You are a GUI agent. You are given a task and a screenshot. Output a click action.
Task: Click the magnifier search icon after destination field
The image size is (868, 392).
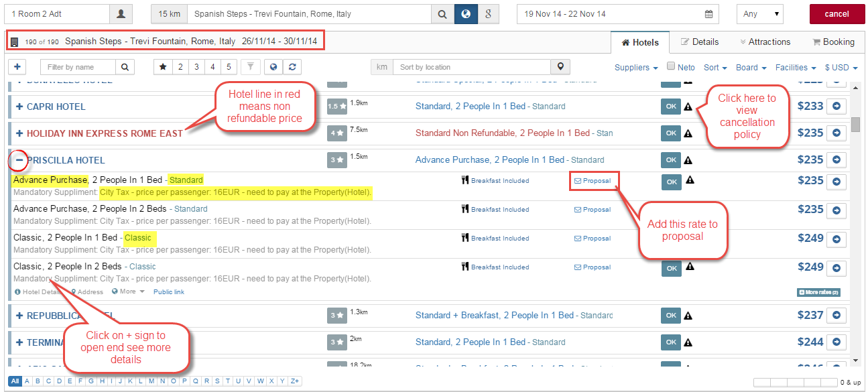[x=442, y=14]
